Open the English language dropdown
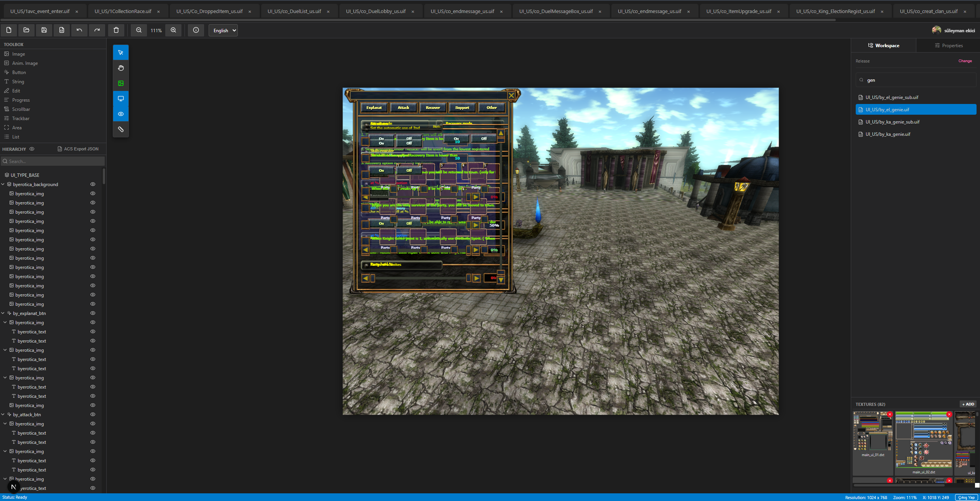Viewport: 980px width, 501px height. tap(223, 30)
